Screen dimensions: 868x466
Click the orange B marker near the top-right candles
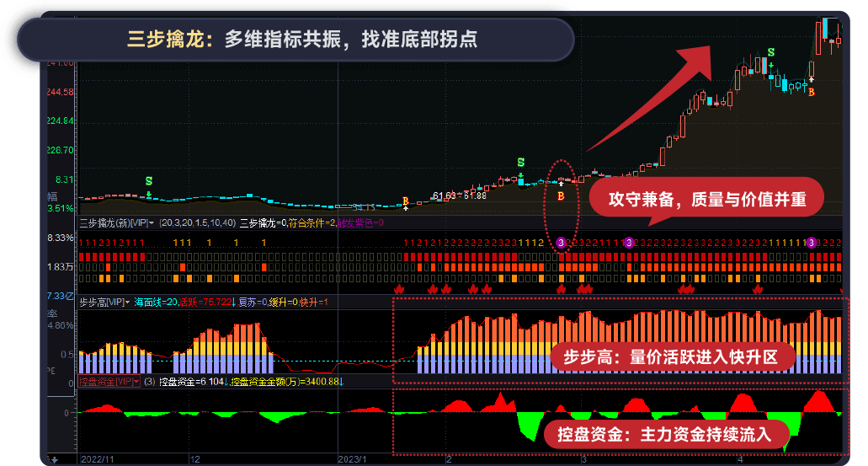click(x=812, y=91)
